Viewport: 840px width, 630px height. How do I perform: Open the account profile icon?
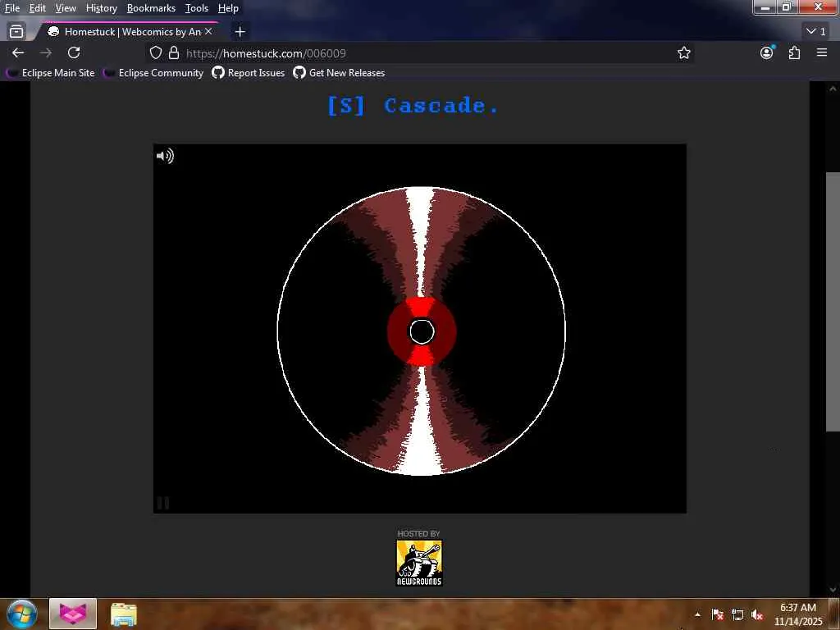coord(767,52)
